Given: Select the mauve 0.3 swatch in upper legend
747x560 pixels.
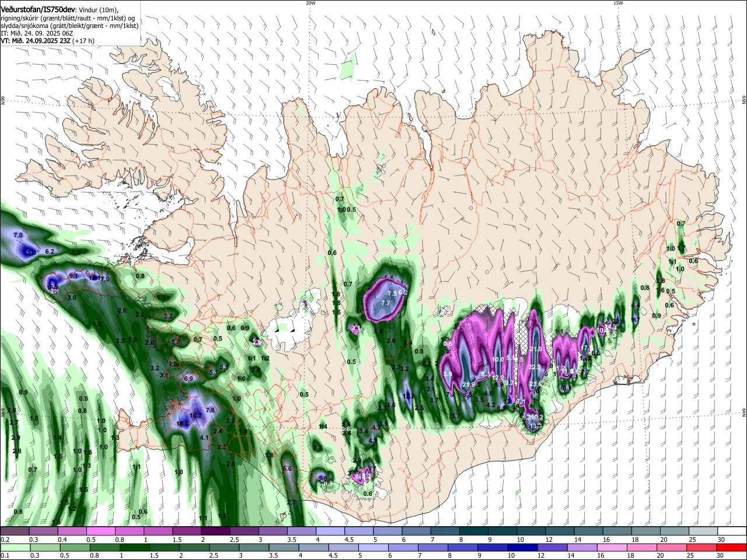Looking at the screenshot, I should pyautogui.click(x=43, y=531).
